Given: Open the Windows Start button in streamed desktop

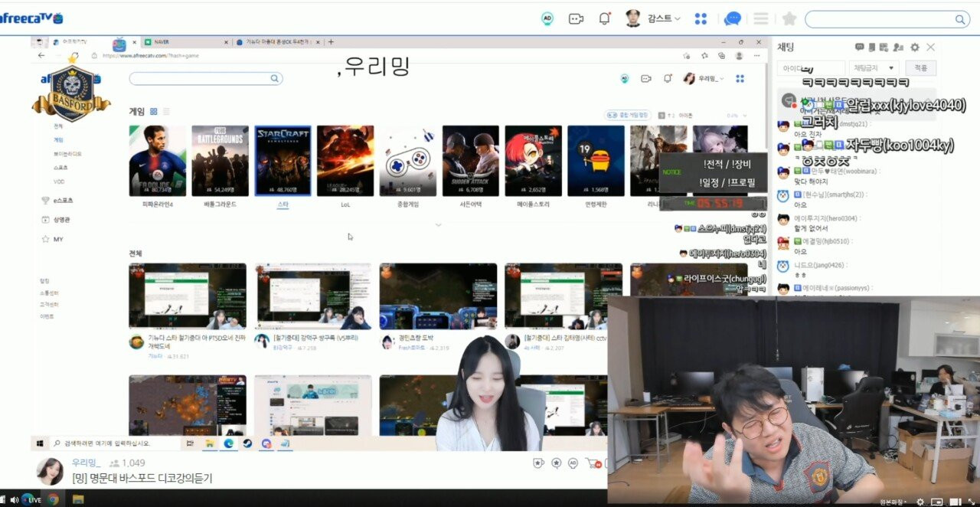Looking at the screenshot, I should click(x=40, y=443).
